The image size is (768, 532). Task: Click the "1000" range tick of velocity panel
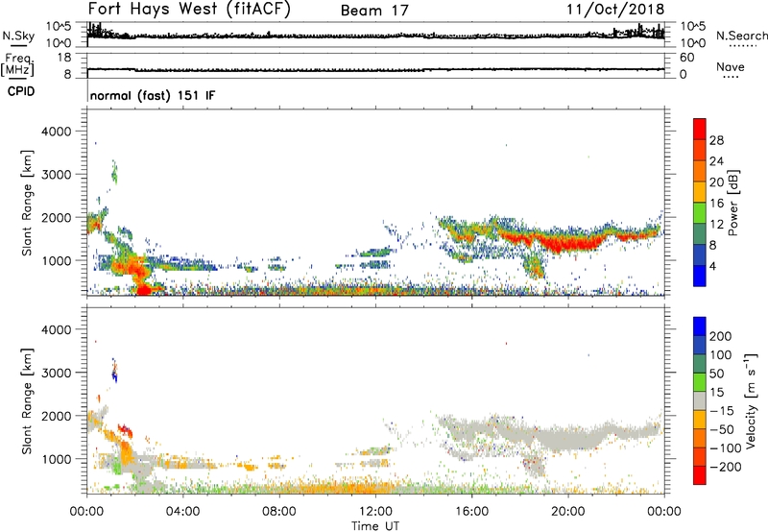point(57,459)
